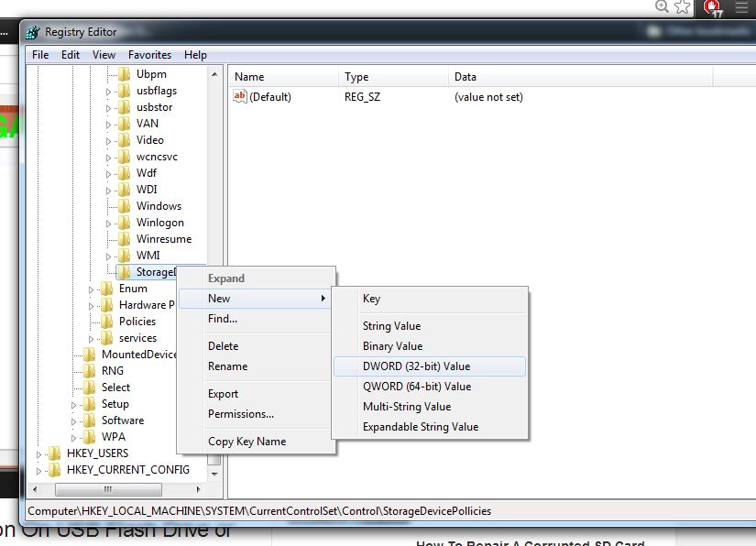Image resolution: width=756 pixels, height=546 pixels.
Task: Click the browser zoom magnifier icon
Action: coord(662,6)
